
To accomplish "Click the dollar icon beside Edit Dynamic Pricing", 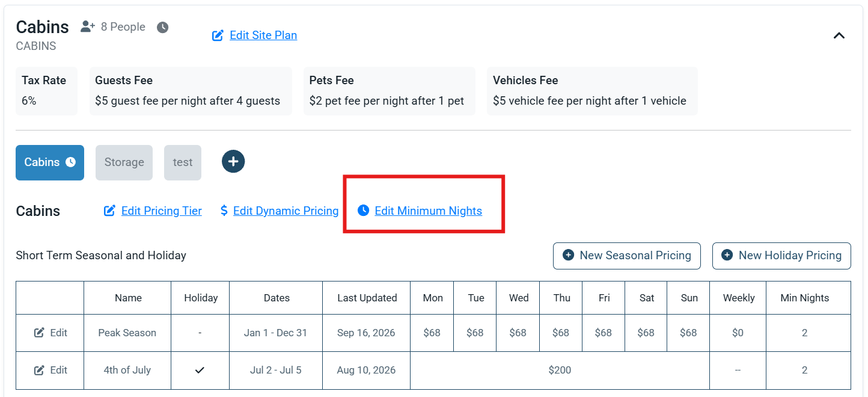I will [x=224, y=211].
